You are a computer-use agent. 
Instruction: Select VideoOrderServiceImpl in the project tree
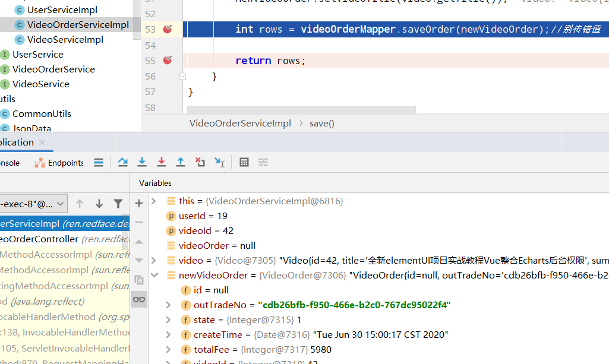click(78, 24)
